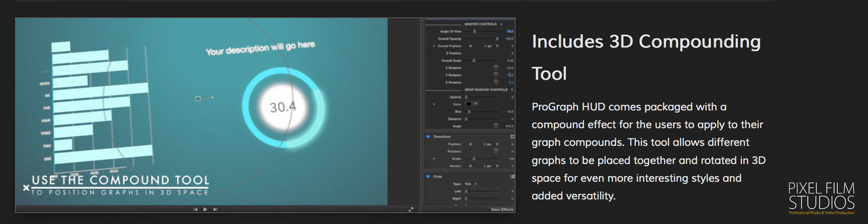
Task: Adjust the Transform Rotation dial
Action: click(496, 151)
